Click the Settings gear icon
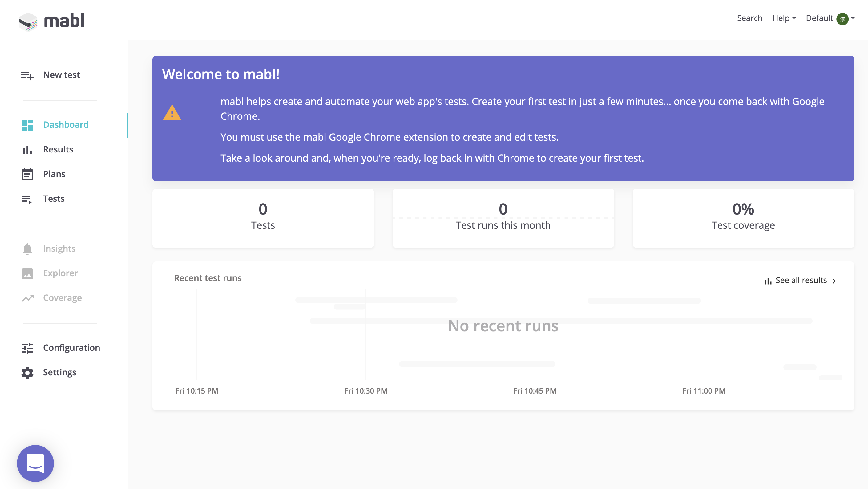The height and width of the screenshot is (489, 868). coord(27,373)
